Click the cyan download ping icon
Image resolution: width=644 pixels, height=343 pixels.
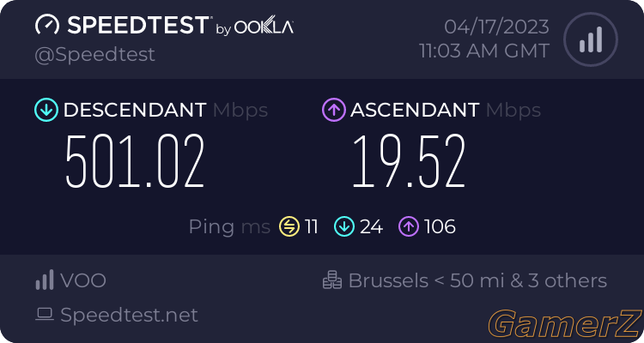(344, 226)
